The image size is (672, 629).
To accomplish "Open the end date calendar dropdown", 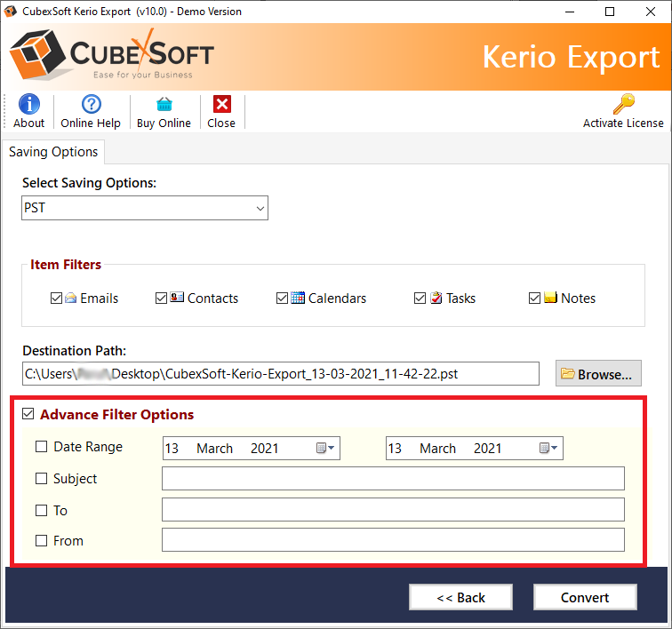I will click(548, 448).
